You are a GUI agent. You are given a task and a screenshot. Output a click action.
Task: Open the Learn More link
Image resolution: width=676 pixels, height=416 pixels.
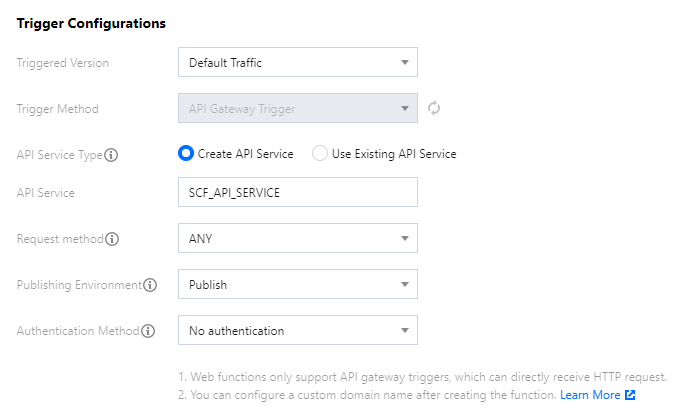tap(590, 395)
